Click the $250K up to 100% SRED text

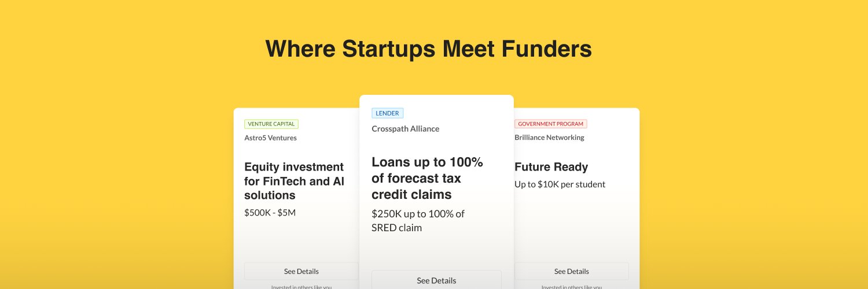[418, 220]
